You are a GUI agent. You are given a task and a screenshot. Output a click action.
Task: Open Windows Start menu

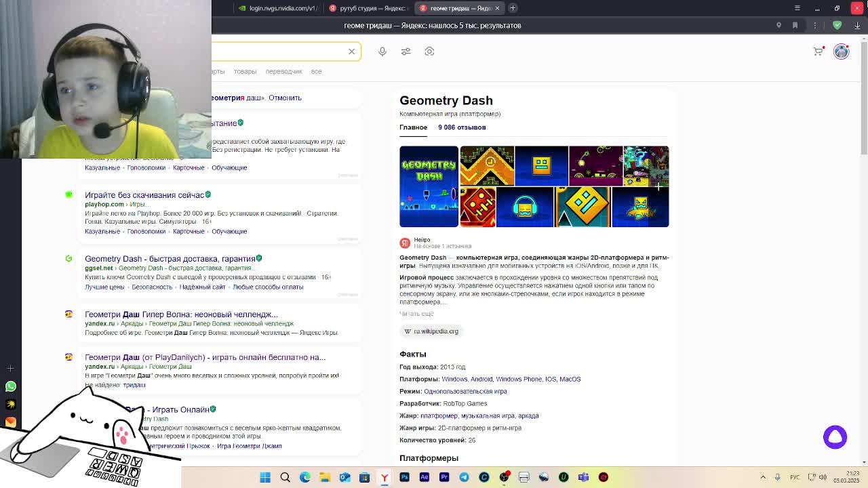click(265, 477)
